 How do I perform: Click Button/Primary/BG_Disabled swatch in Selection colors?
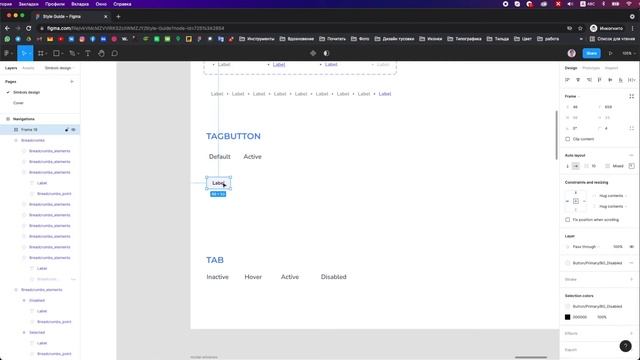pyautogui.click(x=567, y=306)
